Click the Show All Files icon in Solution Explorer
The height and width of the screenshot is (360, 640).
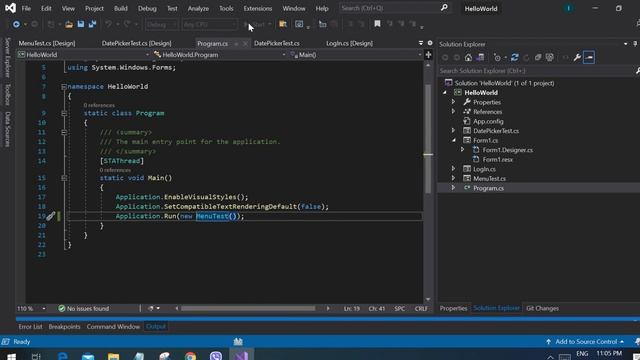tap(550, 58)
